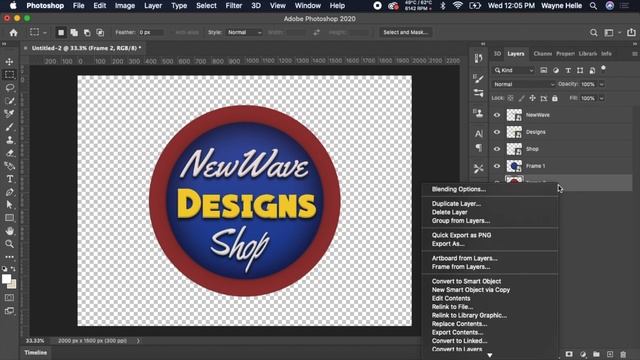Screen dimensions: 640x360
Task: Select the Horizontal Type tool
Action: [9, 179]
